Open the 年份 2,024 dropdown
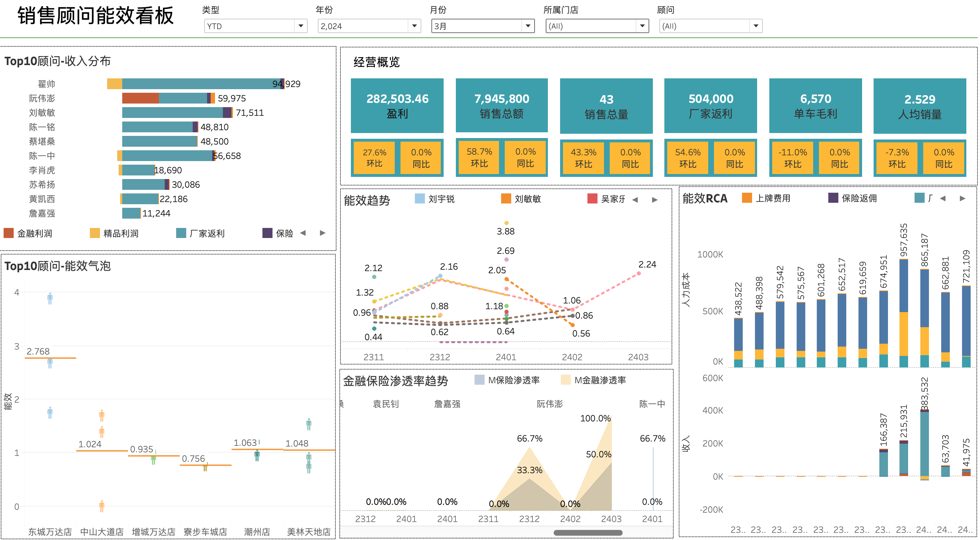 pos(414,26)
